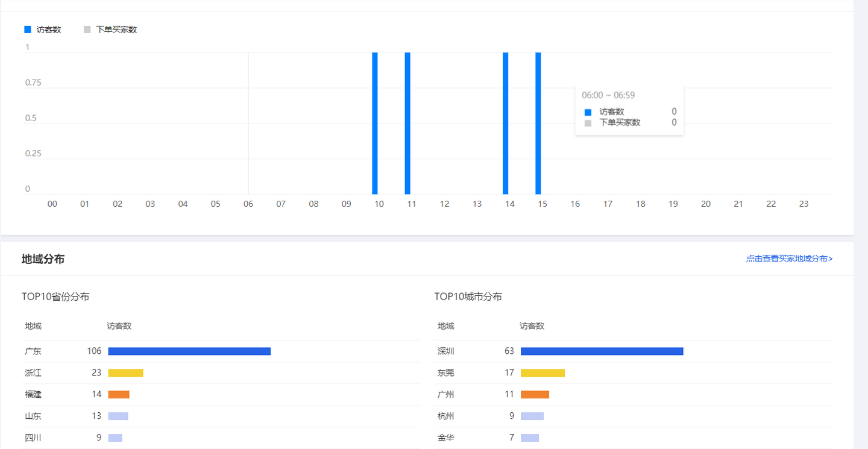Select the 广州 city row label
868x449 pixels.
446,395
